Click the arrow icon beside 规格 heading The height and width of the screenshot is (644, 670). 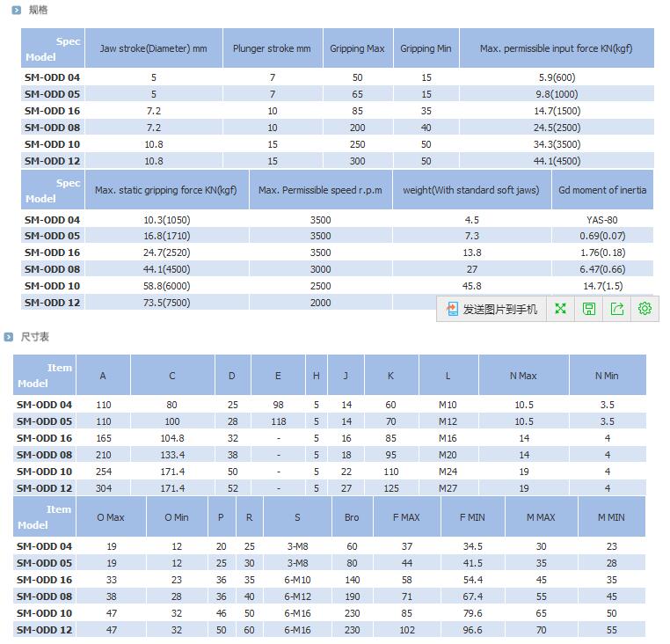coord(16,10)
